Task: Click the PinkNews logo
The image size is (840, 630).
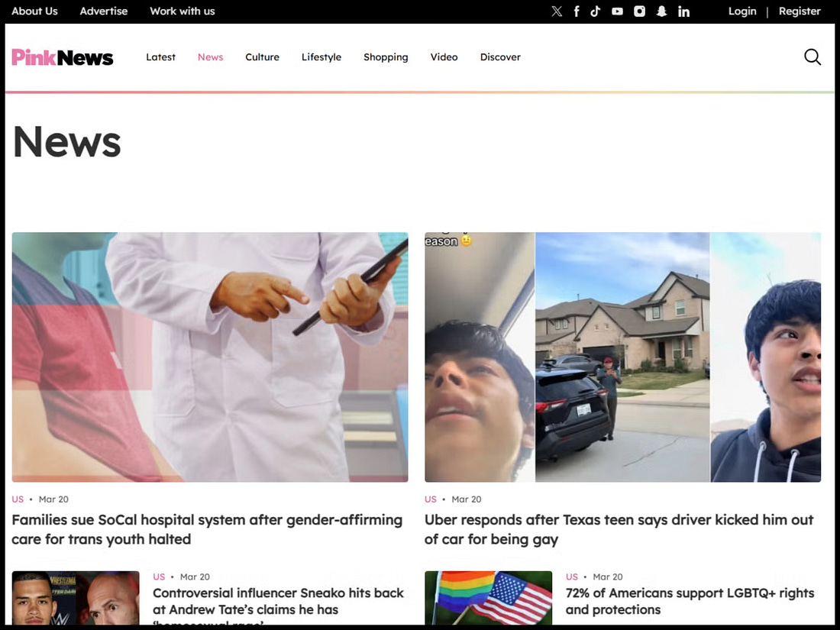Action: pos(62,57)
